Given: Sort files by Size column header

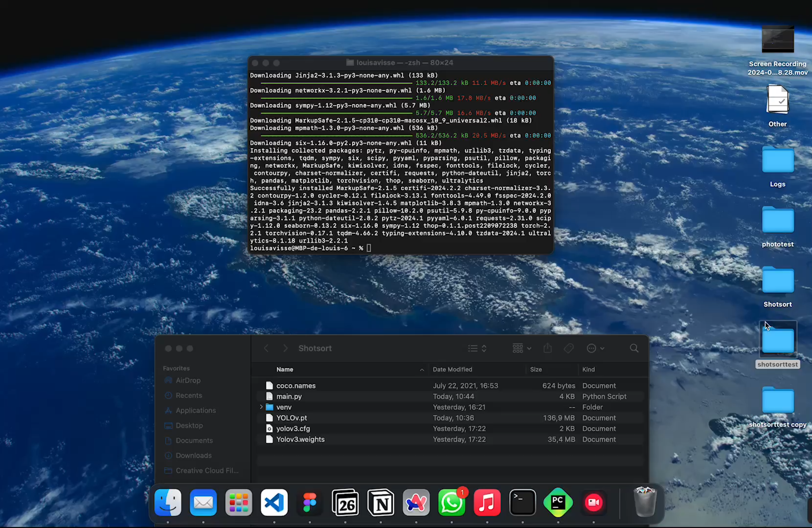Looking at the screenshot, I should [536, 369].
